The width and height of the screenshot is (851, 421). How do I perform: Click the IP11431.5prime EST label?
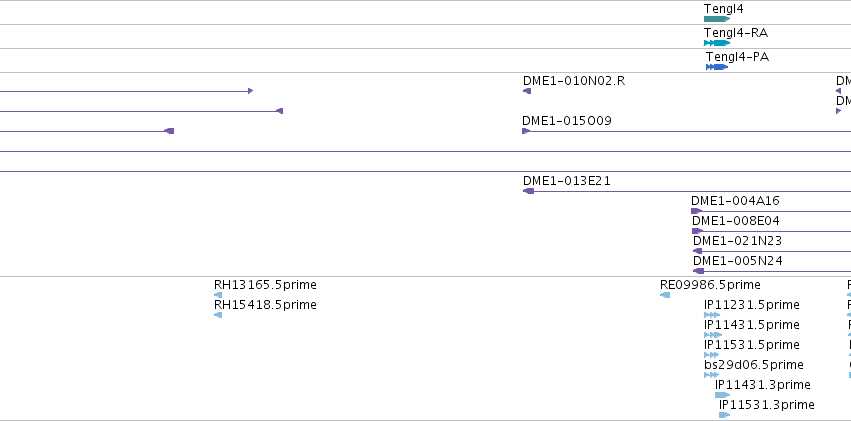752,324
